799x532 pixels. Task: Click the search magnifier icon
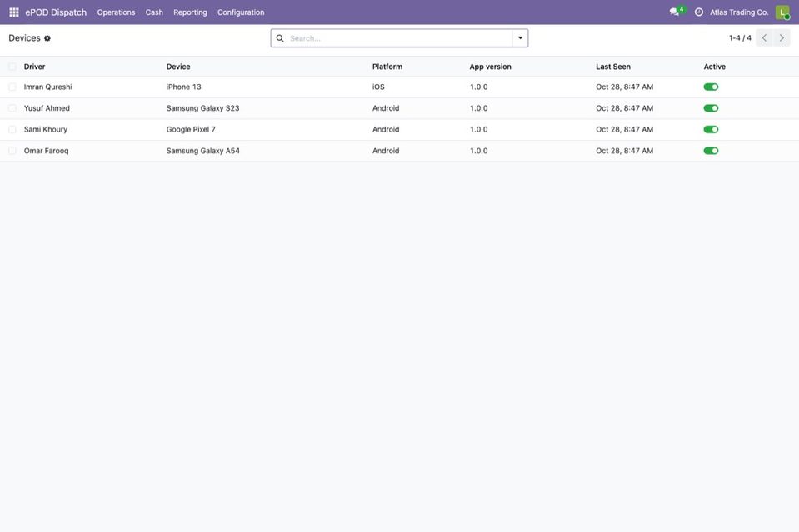pos(280,38)
